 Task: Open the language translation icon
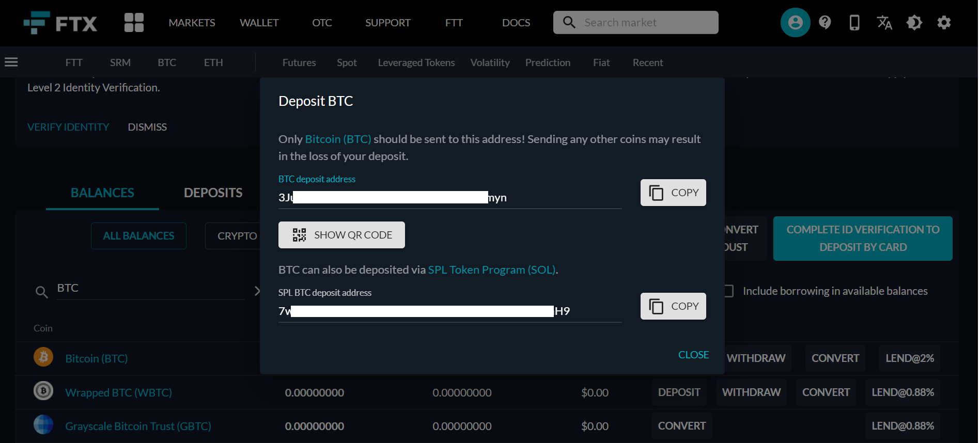tap(884, 23)
